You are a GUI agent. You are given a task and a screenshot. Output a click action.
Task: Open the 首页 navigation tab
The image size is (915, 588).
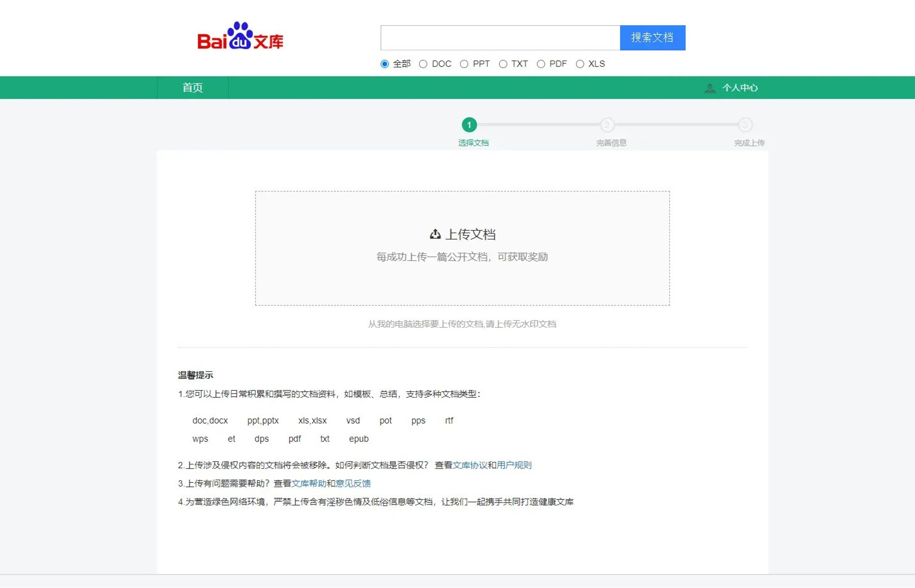click(193, 88)
